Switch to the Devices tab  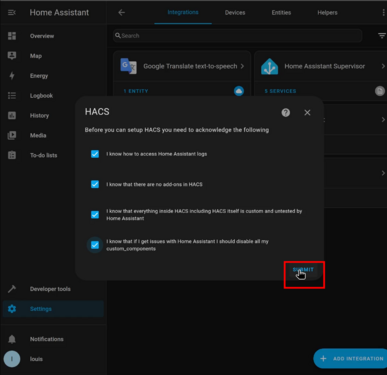point(235,13)
